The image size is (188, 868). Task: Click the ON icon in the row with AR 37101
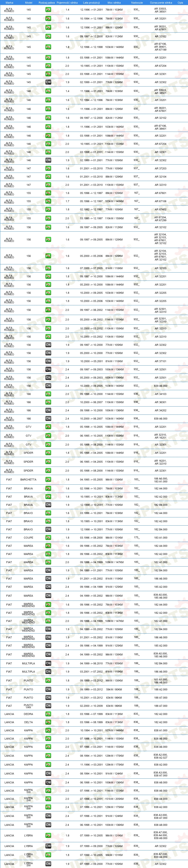coord(48,361)
